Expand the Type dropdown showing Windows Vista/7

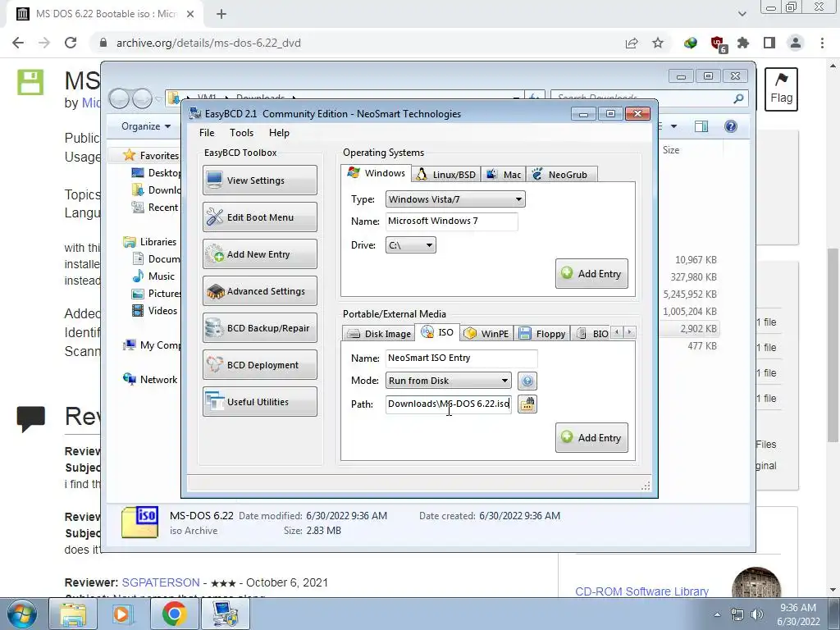[455, 199]
